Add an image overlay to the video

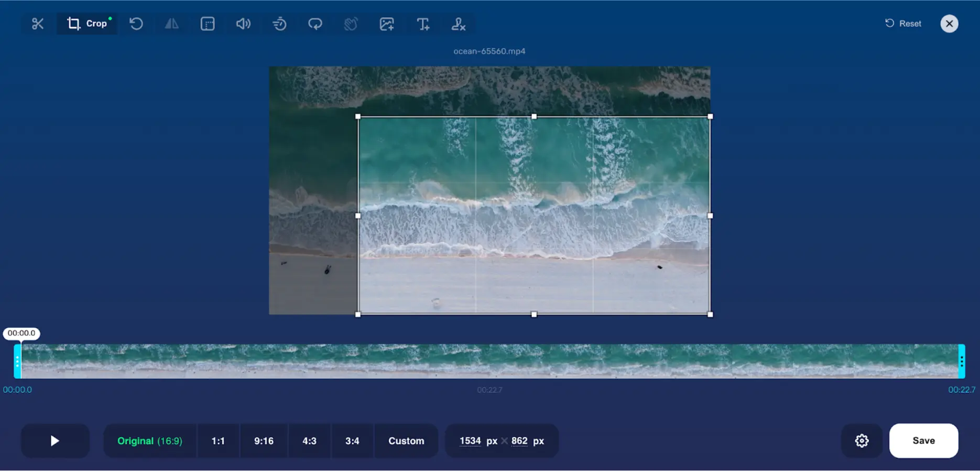386,24
